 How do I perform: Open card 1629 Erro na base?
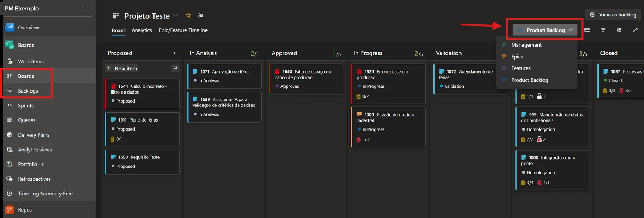(x=388, y=84)
